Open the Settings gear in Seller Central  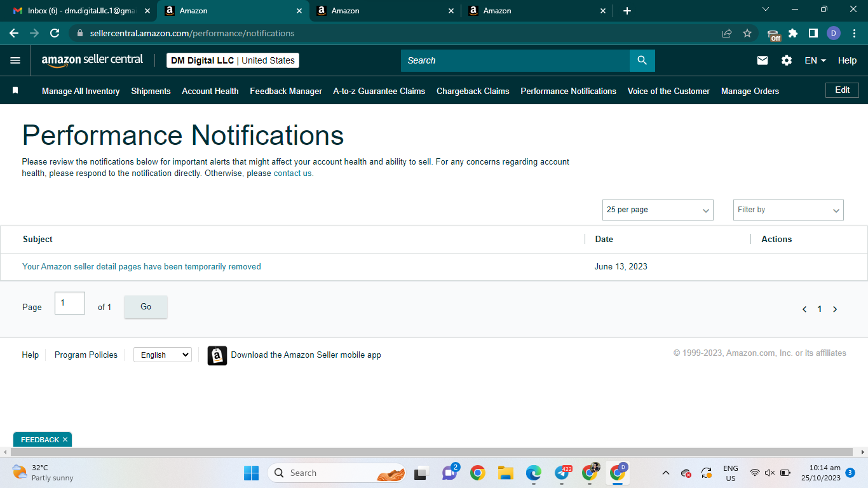[x=787, y=60]
